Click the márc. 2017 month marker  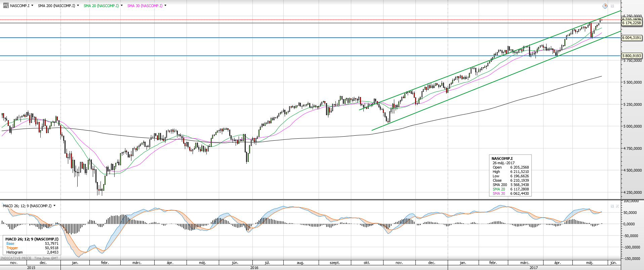525,263
